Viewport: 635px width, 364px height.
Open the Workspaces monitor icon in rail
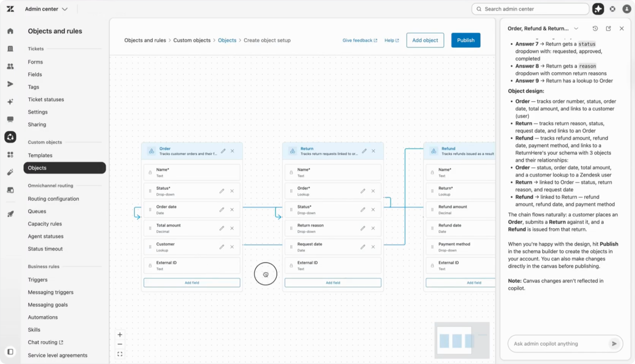10,119
